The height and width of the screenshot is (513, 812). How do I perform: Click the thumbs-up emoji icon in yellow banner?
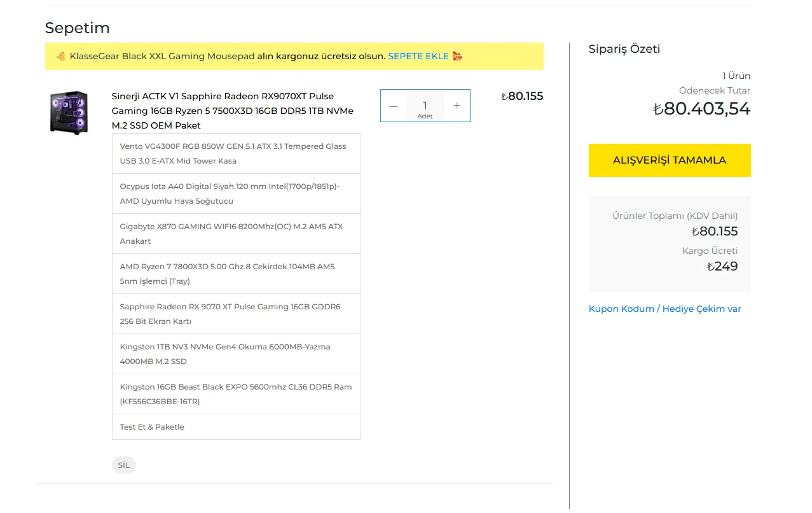click(61, 56)
